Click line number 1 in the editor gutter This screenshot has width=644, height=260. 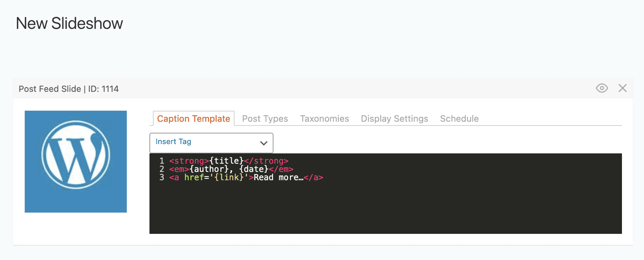[x=162, y=161]
